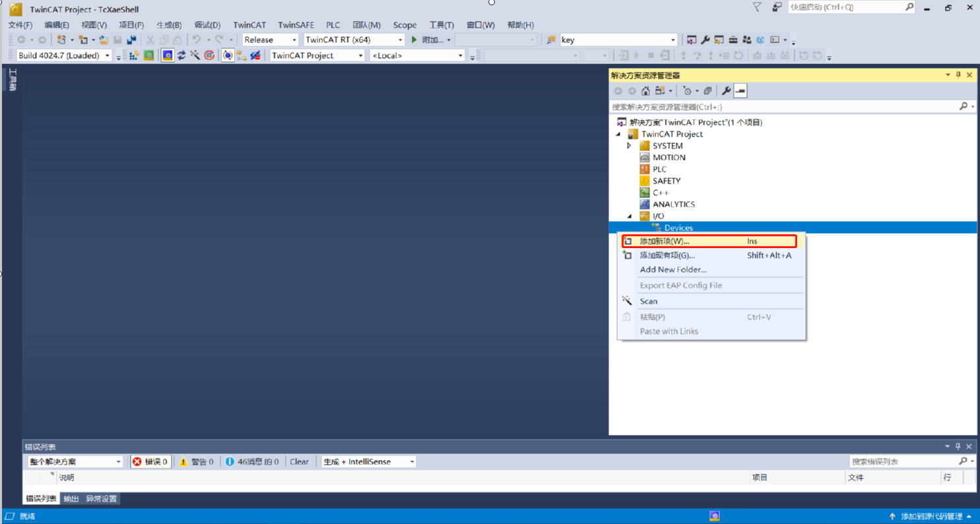Switch to the 异常设置 tab
Viewport: 980px width, 524px height.
101,498
